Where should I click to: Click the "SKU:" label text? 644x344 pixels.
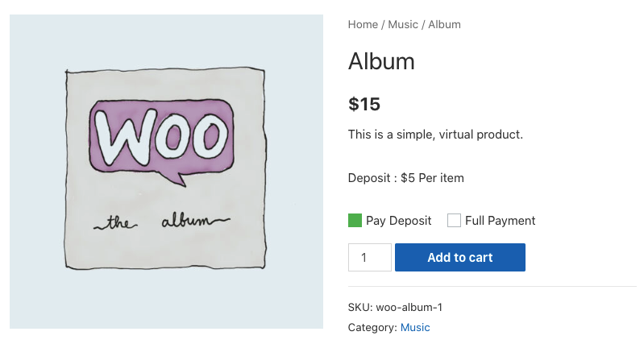(360, 307)
